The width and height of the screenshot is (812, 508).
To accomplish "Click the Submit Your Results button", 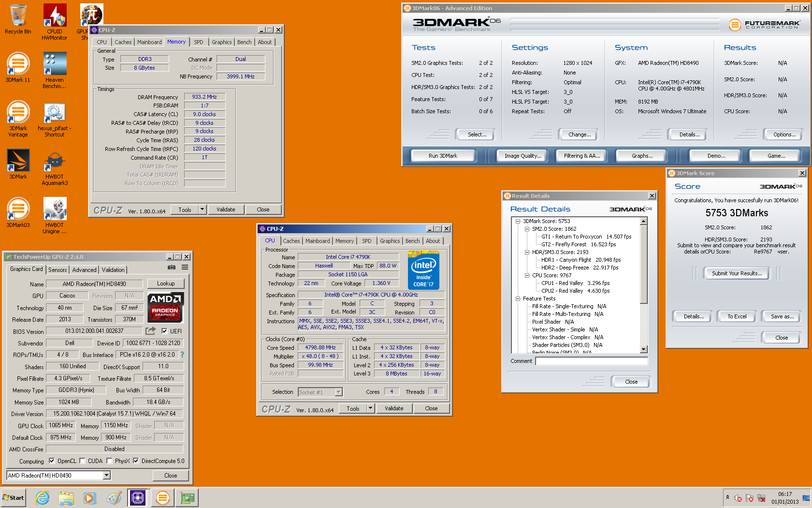I will pyautogui.click(x=737, y=273).
